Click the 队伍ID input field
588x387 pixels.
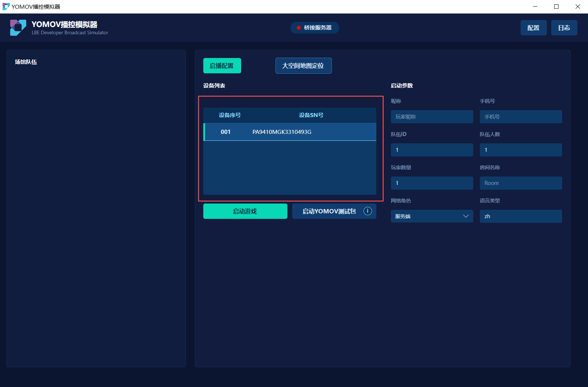[x=432, y=150]
